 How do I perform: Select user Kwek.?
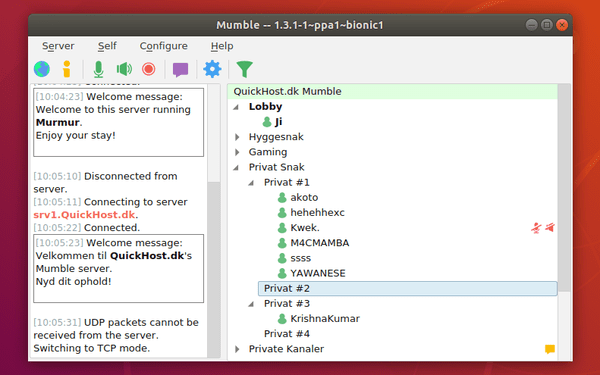pos(305,228)
